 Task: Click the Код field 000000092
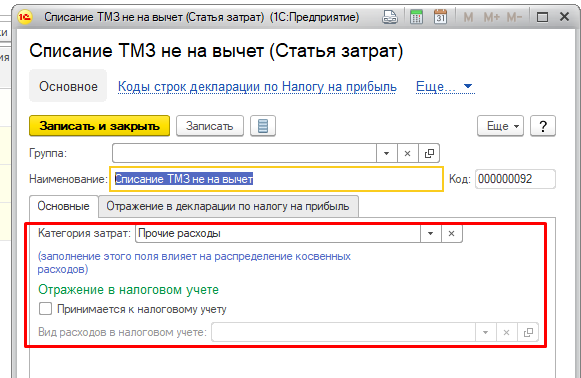515,179
